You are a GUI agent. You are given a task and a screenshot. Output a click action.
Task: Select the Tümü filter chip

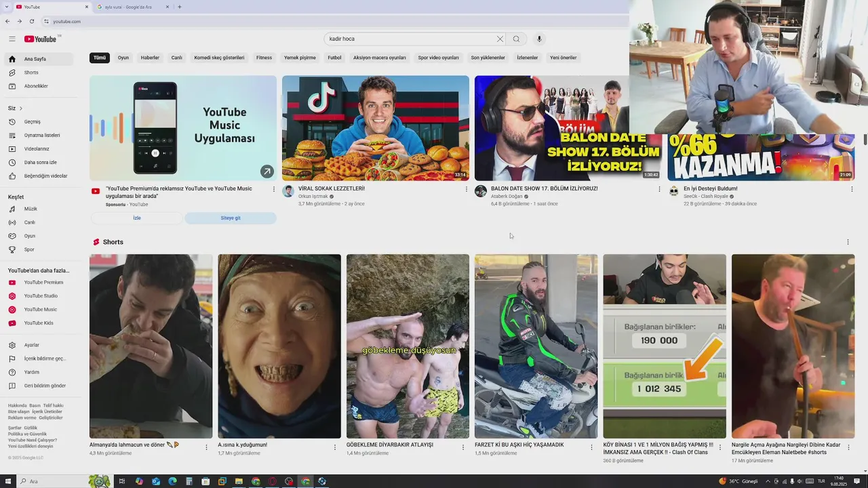100,58
